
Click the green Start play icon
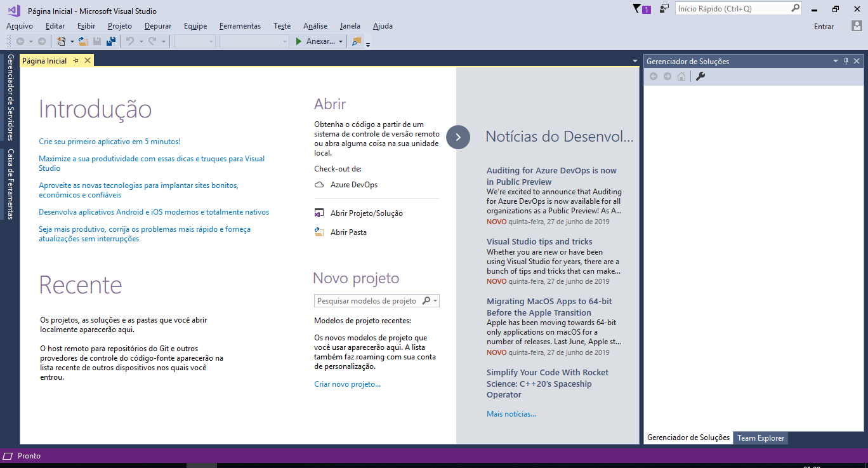(x=299, y=41)
